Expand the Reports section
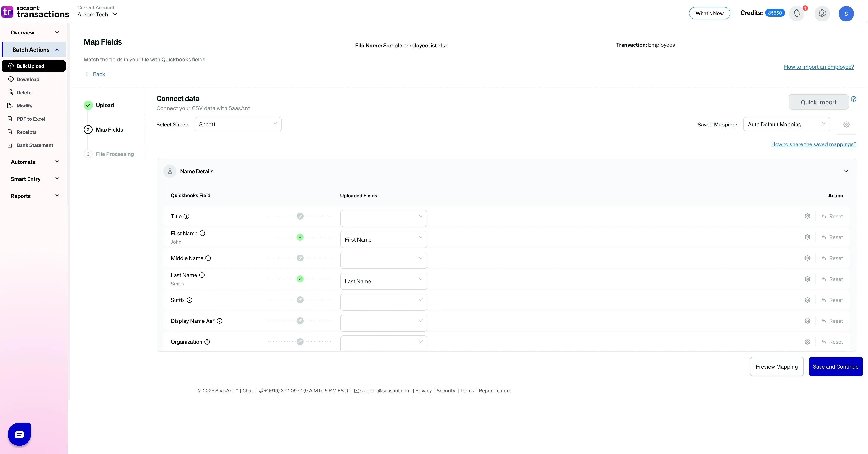 point(34,196)
